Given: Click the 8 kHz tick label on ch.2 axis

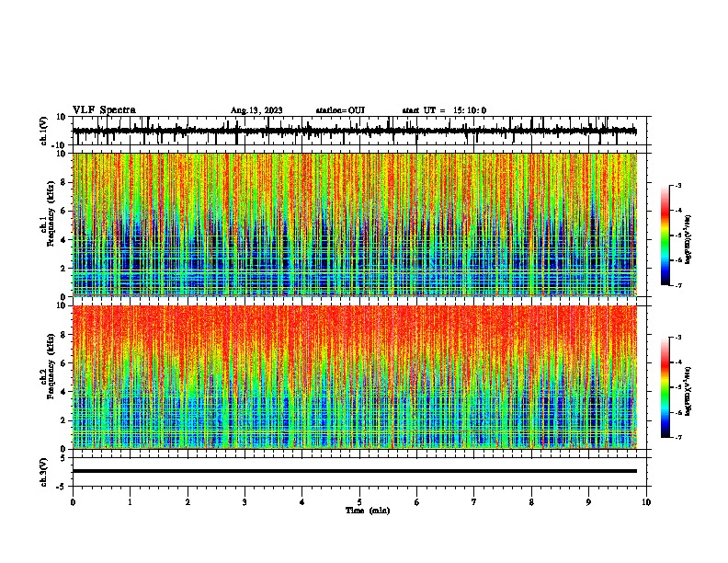Looking at the screenshot, I should click(63, 335).
